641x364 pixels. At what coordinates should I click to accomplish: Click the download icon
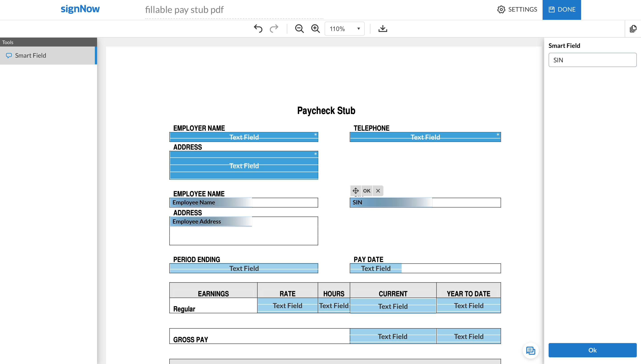(383, 29)
